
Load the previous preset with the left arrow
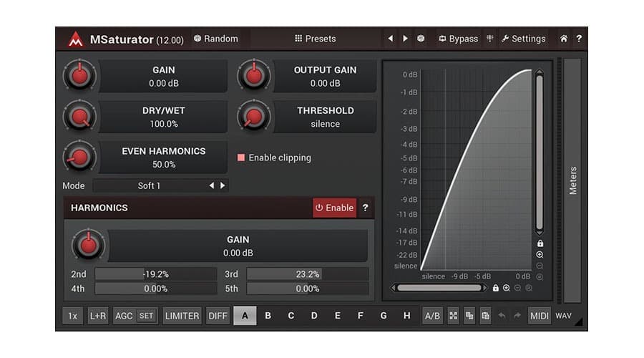390,39
